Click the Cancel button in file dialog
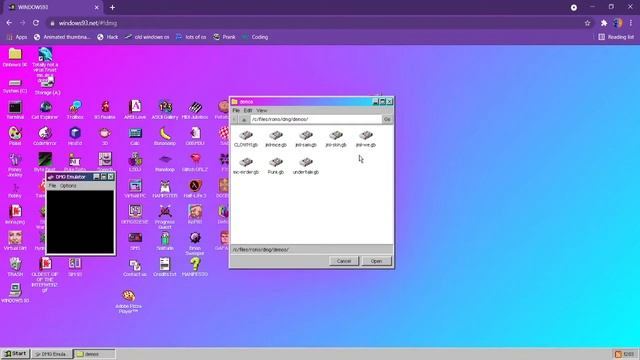The height and width of the screenshot is (360, 640). [x=344, y=261]
